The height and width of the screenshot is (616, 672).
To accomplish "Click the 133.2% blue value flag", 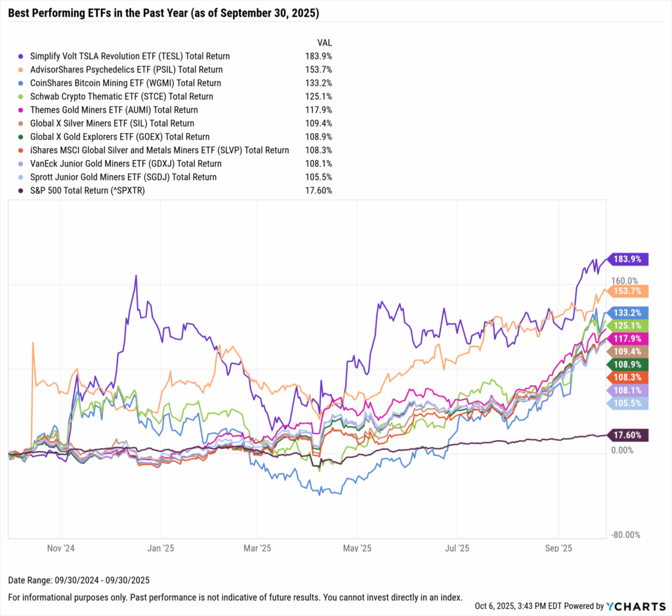I will click(x=628, y=312).
